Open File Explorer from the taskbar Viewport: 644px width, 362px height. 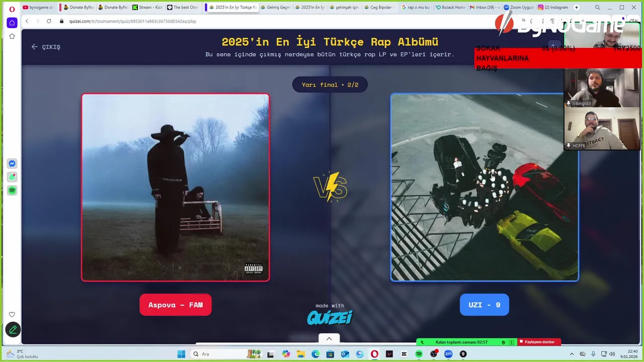coord(301,354)
